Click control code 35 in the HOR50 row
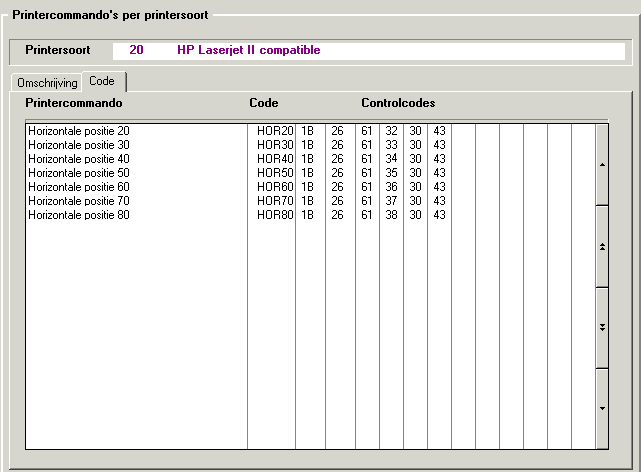 point(391,173)
